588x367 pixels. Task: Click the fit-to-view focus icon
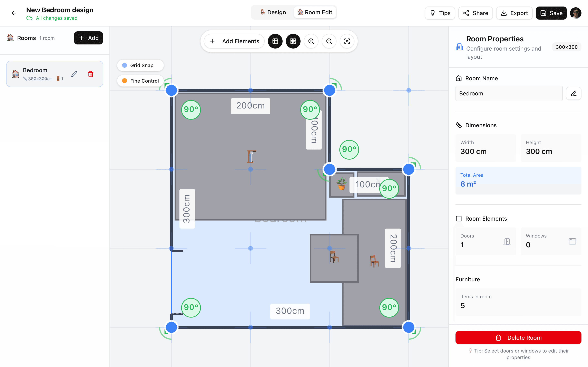pyautogui.click(x=347, y=41)
